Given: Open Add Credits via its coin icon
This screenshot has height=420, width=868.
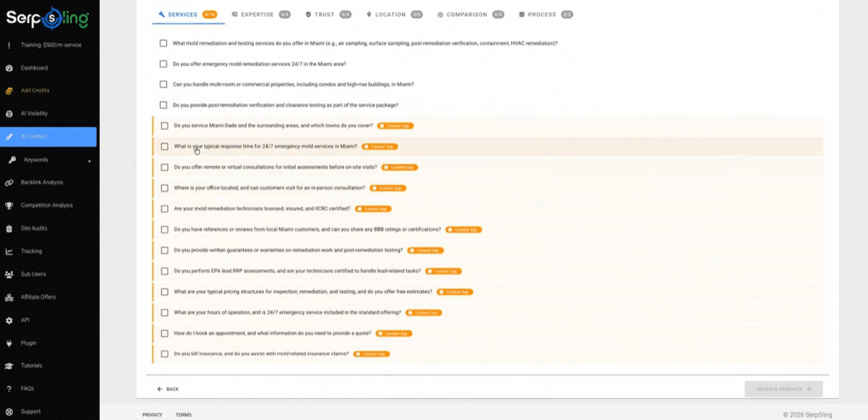Looking at the screenshot, I should (8, 90).
